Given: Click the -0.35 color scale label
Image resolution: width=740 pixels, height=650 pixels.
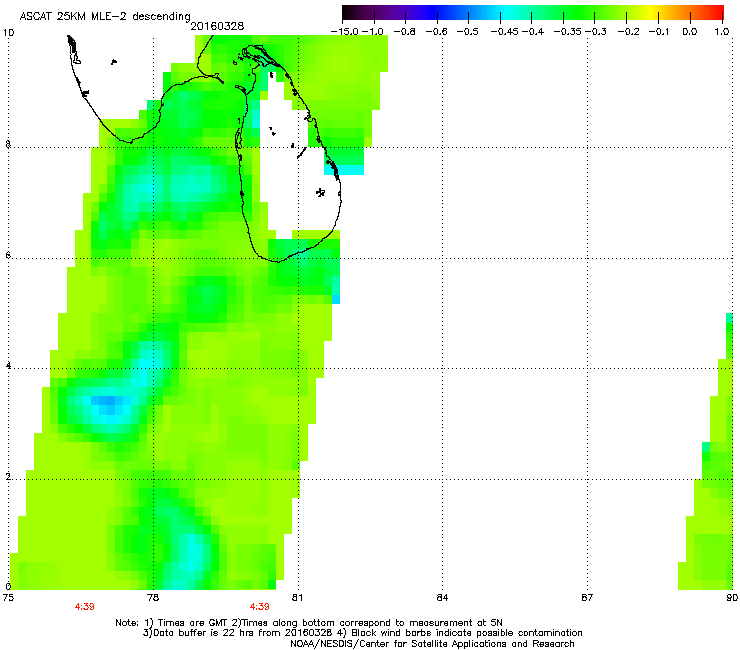Looking at the screenshot, I should point(568,32).
